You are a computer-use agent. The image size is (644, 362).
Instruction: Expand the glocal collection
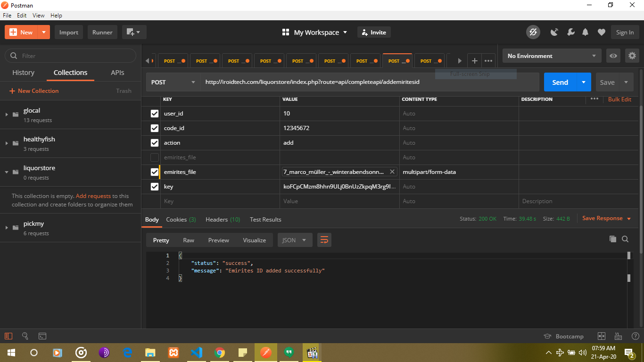(x=7, y=115)
